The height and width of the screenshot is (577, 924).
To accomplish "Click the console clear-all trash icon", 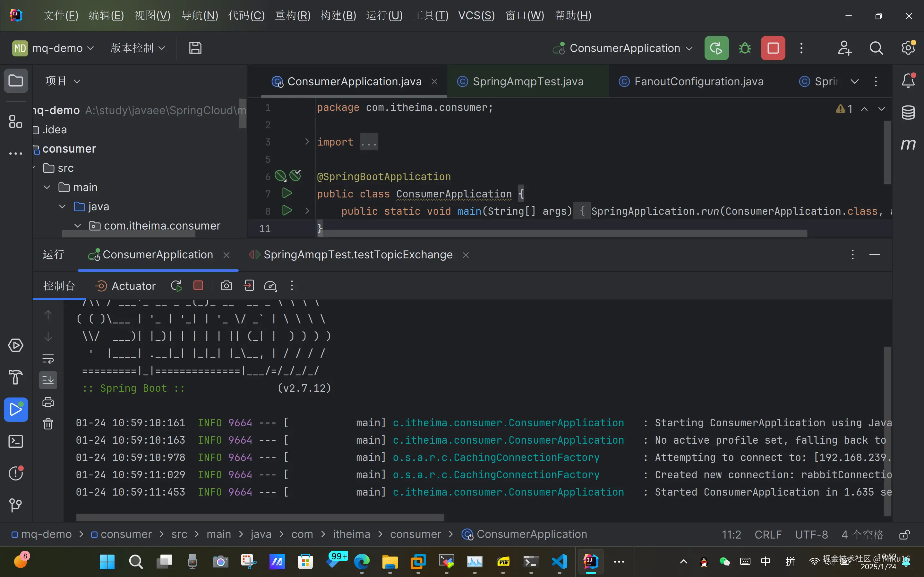I will [x=48, y=423].
